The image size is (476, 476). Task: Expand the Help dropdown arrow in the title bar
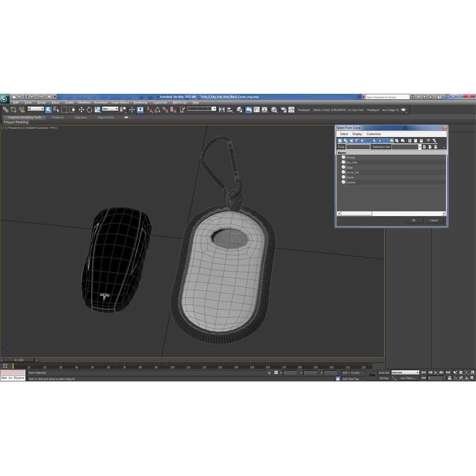point(444,97)
